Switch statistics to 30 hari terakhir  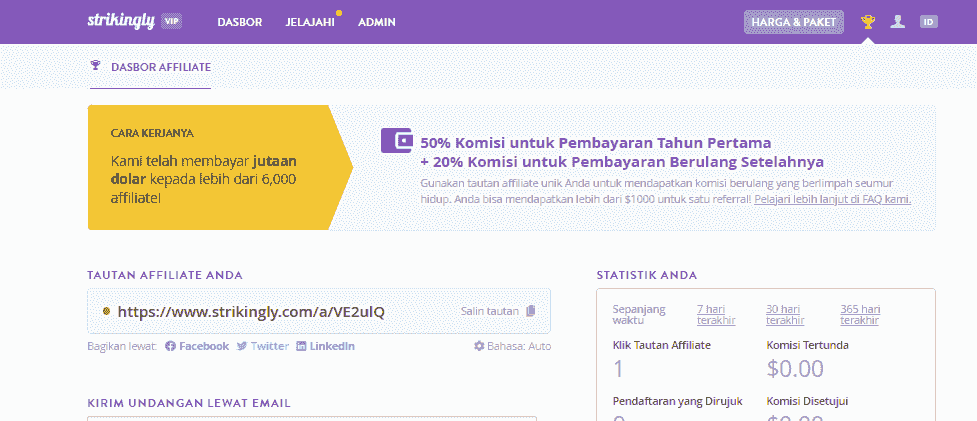[x=785, y=315]
